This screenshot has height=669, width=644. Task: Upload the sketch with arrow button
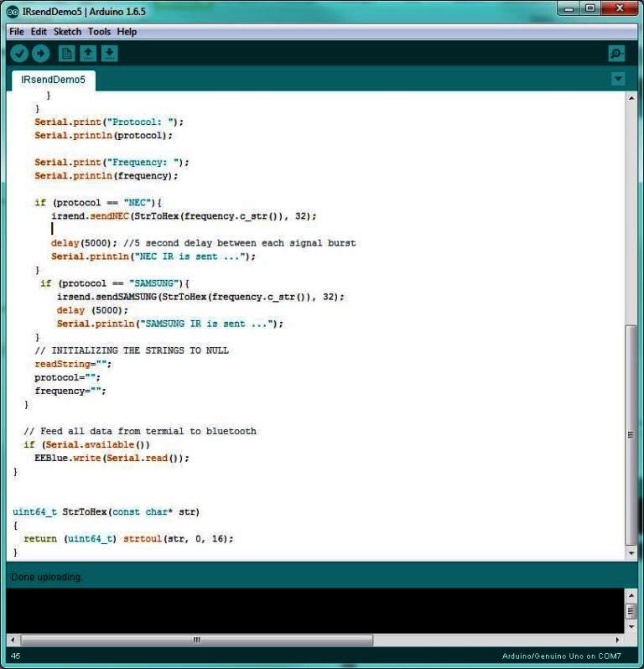(40, 54)
